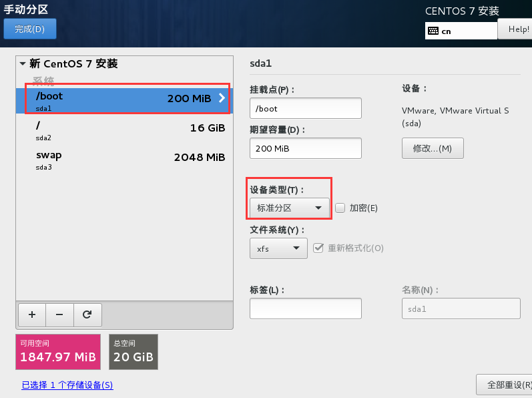
Task: Click the 挂载点 mount point field
Action: click(x=305, y=108)
